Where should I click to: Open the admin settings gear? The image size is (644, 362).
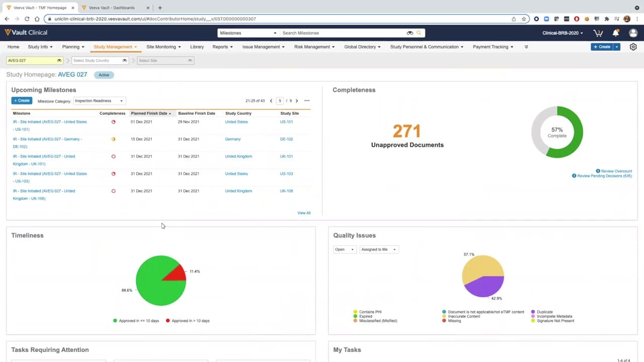pos(633,47)
